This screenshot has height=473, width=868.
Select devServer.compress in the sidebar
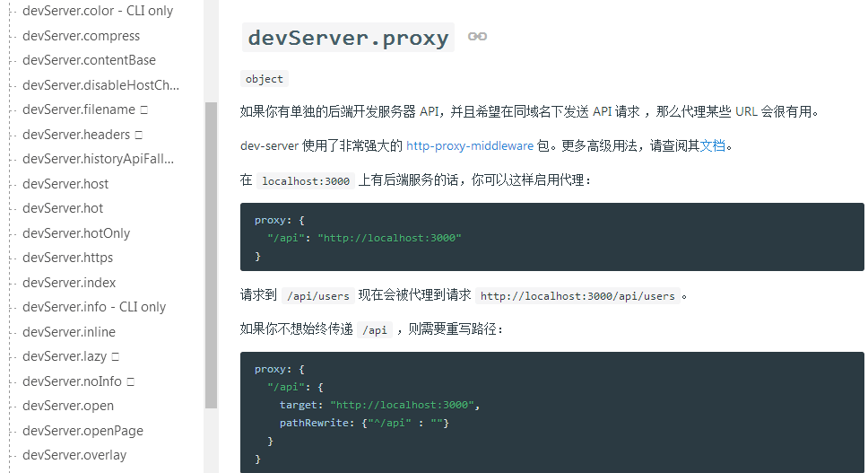[x=81, y=36]
